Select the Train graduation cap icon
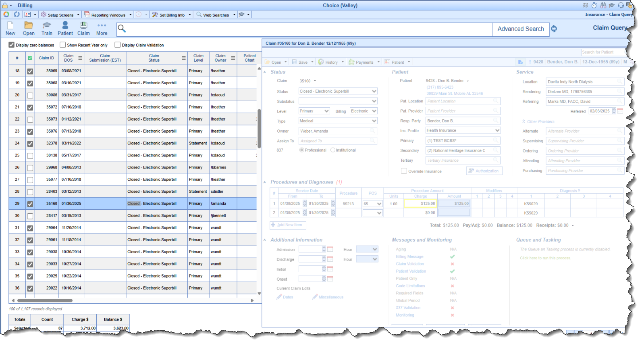644x346 pixels. pyautogui.click(x=47, y=25)
